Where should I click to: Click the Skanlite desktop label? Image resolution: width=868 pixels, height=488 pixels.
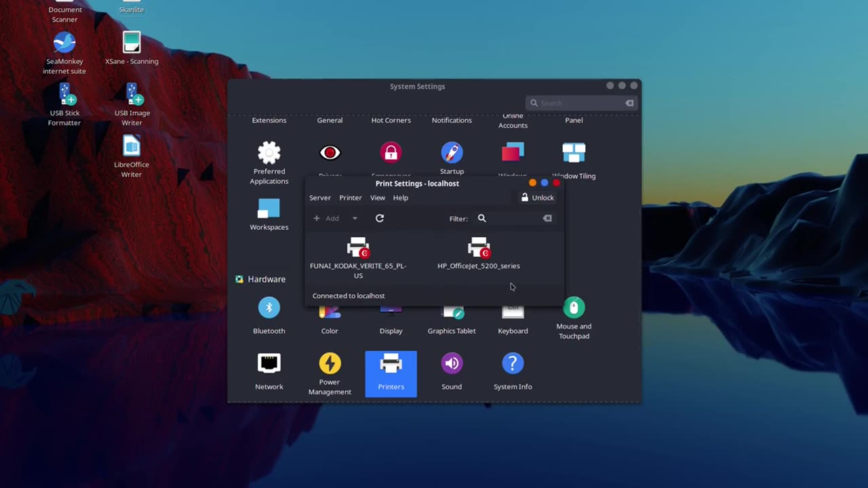[132, 9]
